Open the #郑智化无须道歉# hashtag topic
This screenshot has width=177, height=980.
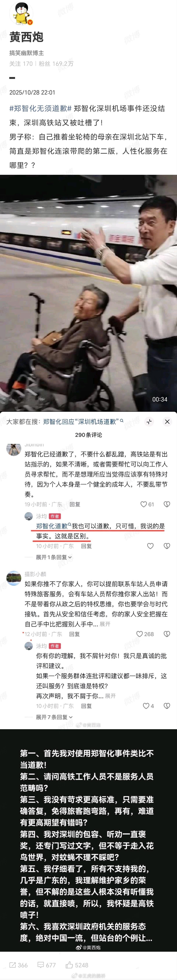point(41,108)
